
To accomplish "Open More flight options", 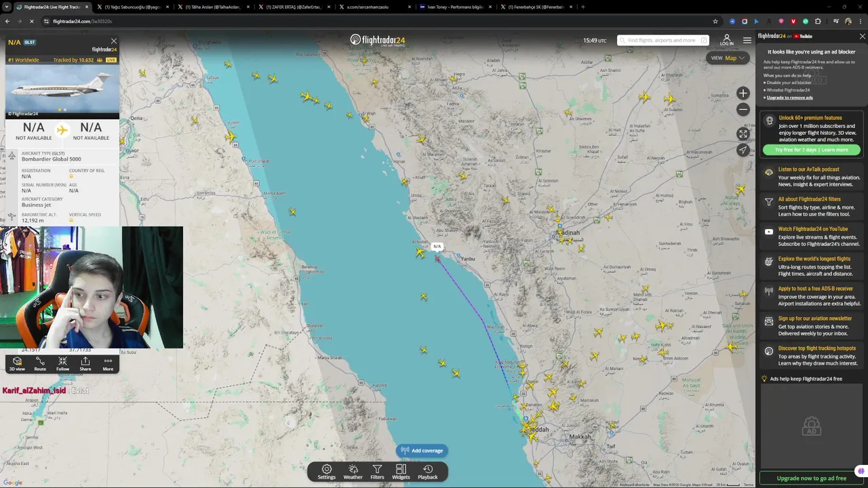I will (108, 364).
